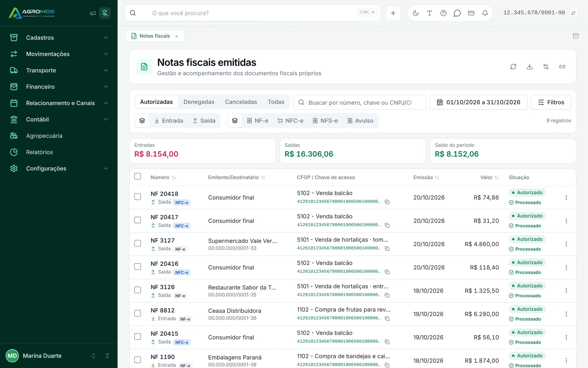Image resolution: width=588 pixels, height=368 pixels.
Task: Refresh the notas fiscais list
Action: point(513,67)
